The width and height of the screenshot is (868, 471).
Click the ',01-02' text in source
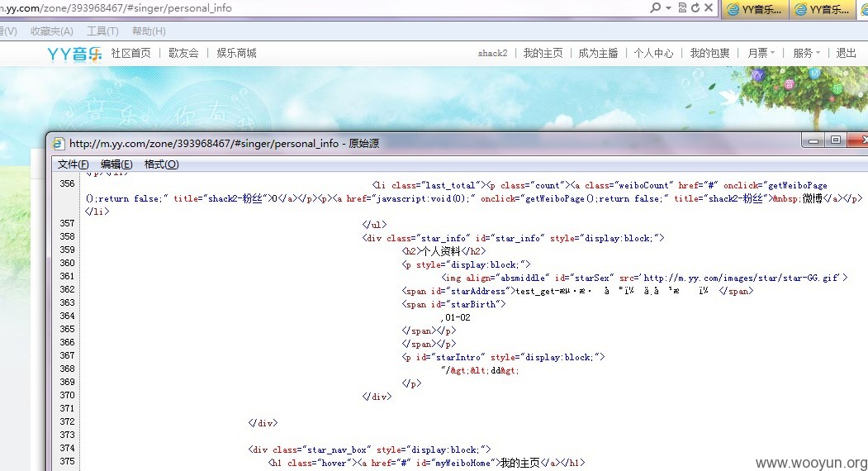[x=456, y=317]
